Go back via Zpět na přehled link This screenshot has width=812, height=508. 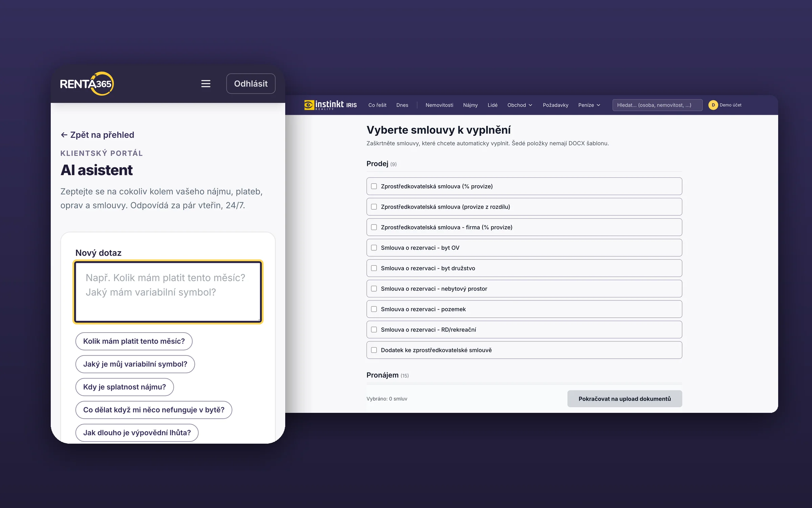point(97,135)
